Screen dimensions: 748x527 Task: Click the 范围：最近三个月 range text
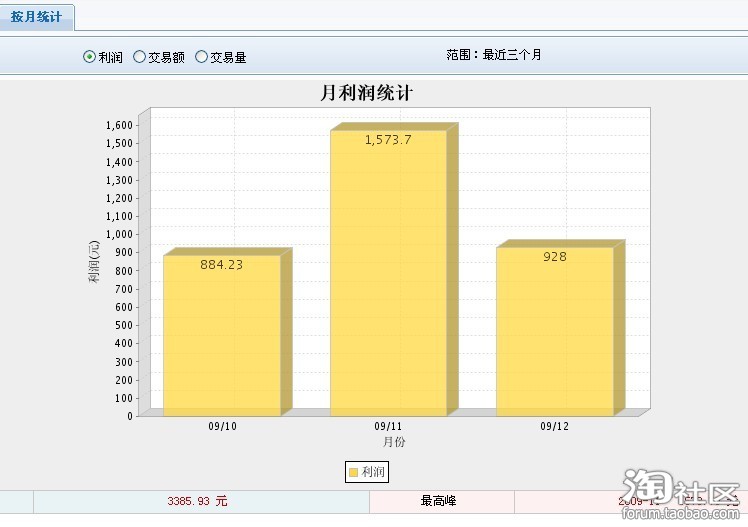tap(494, 55)
